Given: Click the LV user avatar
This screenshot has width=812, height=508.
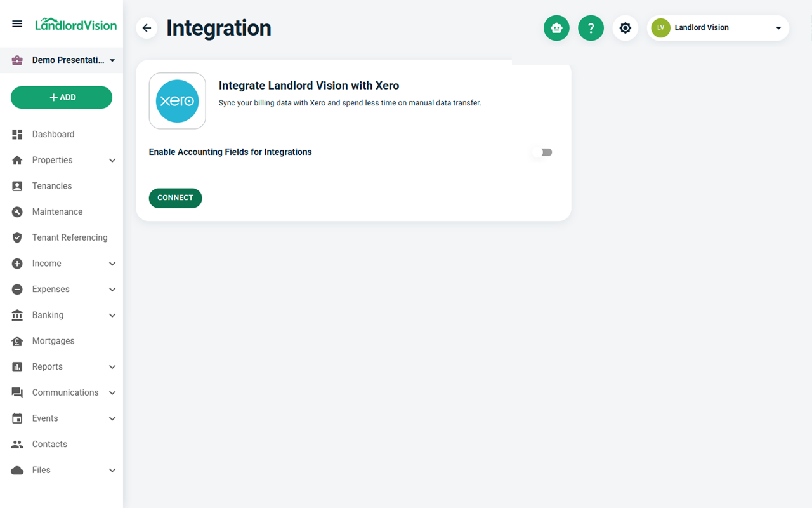Looking at the screenshot, I should point(660,28).
